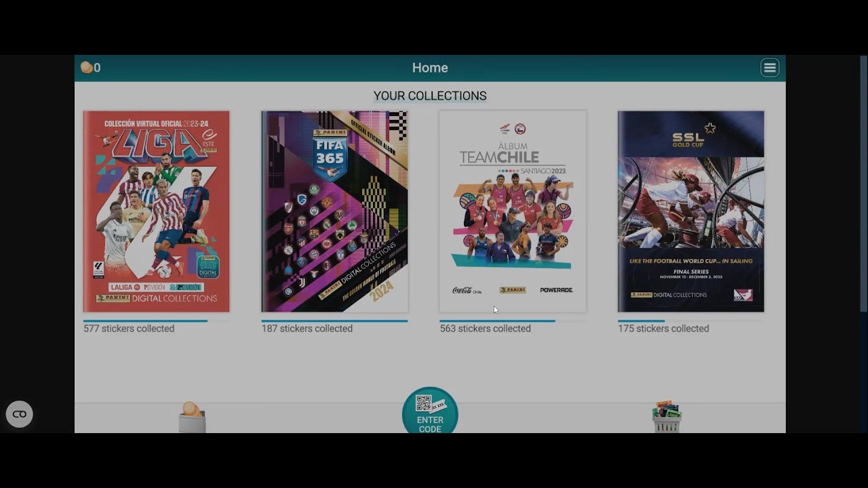Click the 563 stickers collected progress bar
The width and height of the screenshot is (868, 488).
tap(513, 321)
